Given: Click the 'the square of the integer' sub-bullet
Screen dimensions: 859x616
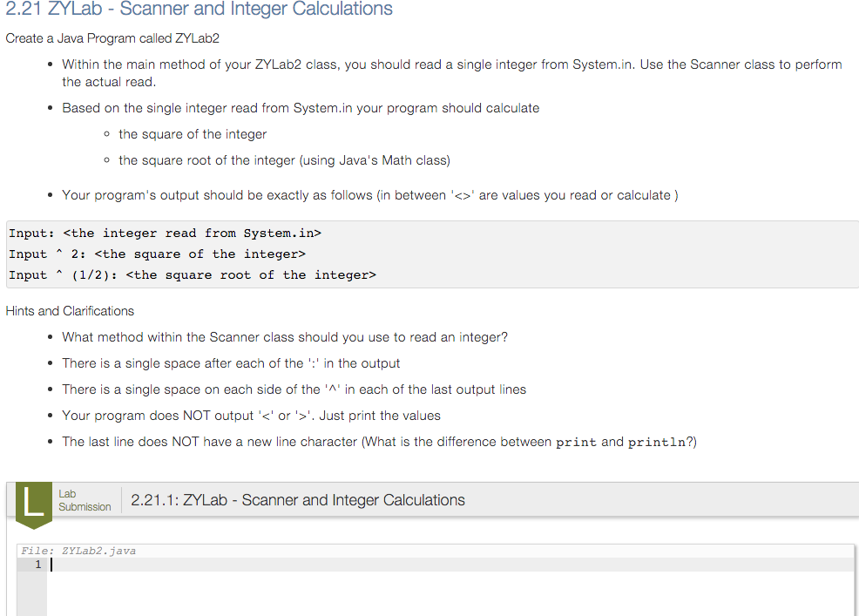Looking at the screenshot, I should (193, 134).
